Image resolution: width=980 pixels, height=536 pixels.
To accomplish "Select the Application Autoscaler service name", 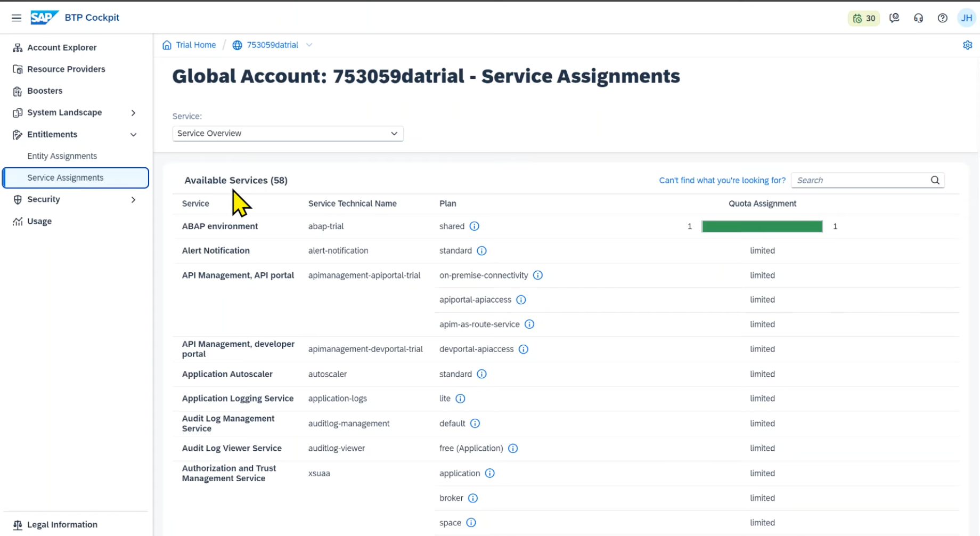I will click(x=227, y=374).
